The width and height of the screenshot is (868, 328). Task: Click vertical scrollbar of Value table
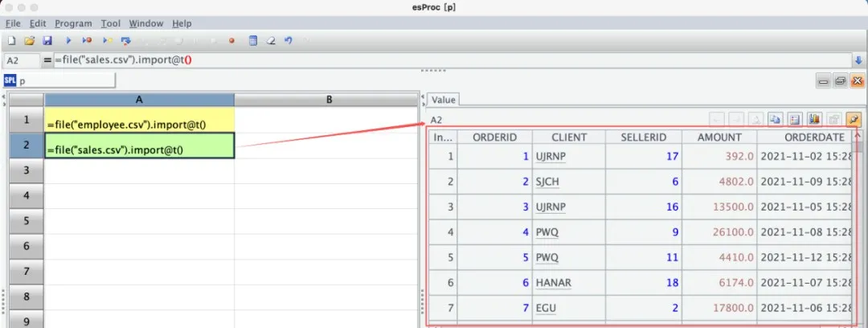pos(858,228)
